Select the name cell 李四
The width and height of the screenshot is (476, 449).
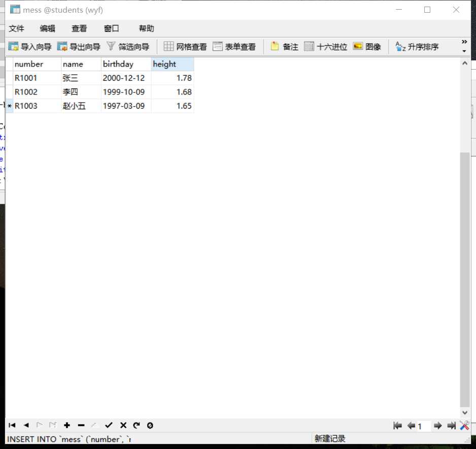tap(81, 92)
